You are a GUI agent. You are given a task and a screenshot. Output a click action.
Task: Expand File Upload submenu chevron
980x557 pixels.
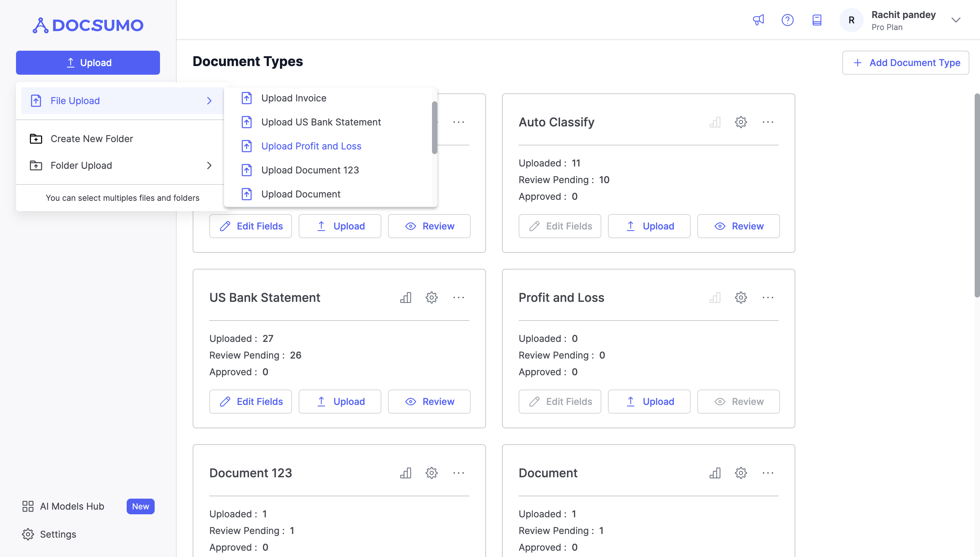click(209, 101)
